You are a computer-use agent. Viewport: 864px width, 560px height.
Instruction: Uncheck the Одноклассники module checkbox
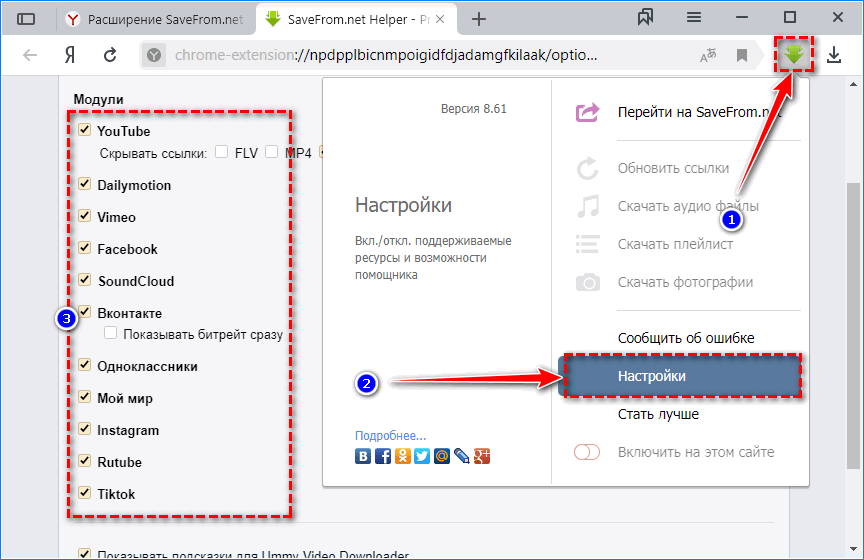coord(84,364)
